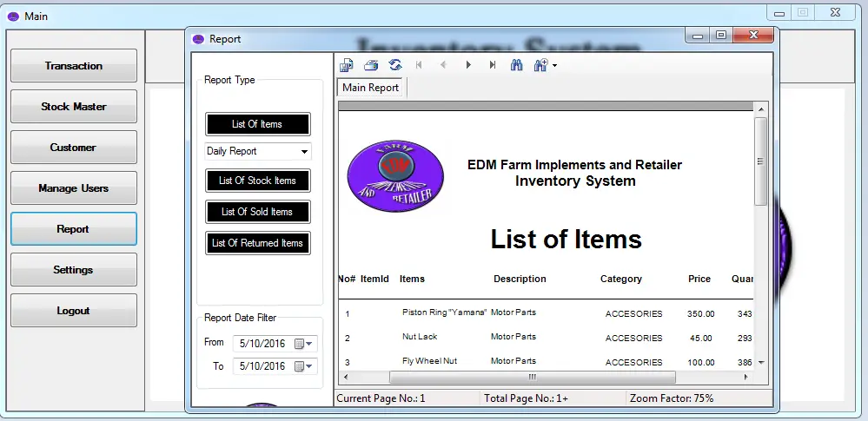Generate the List Of Items report
The image size is (868, 421).
(257, 124)
